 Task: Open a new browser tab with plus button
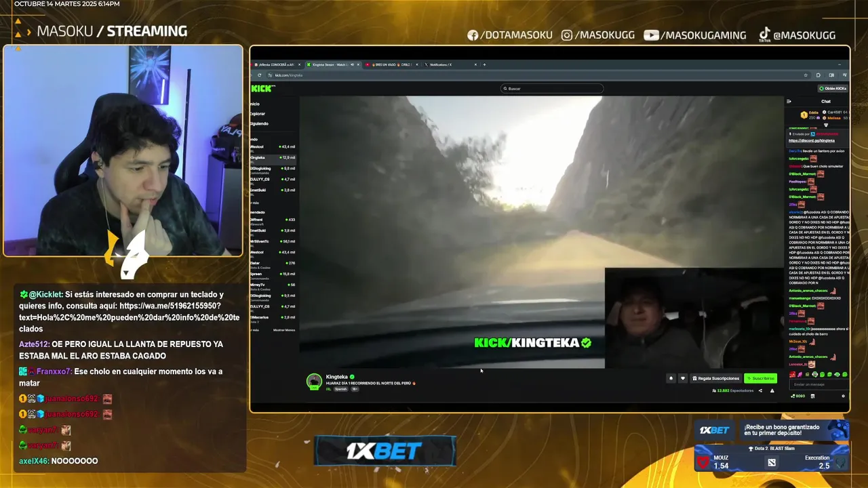[x=484, y=64]
